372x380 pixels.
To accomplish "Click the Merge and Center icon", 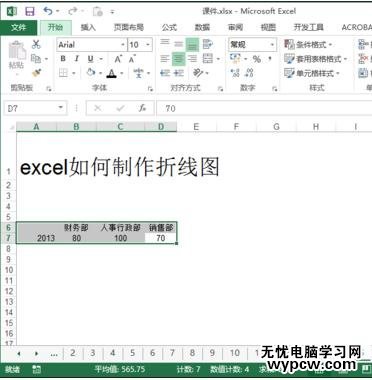I will coord(208,59).
